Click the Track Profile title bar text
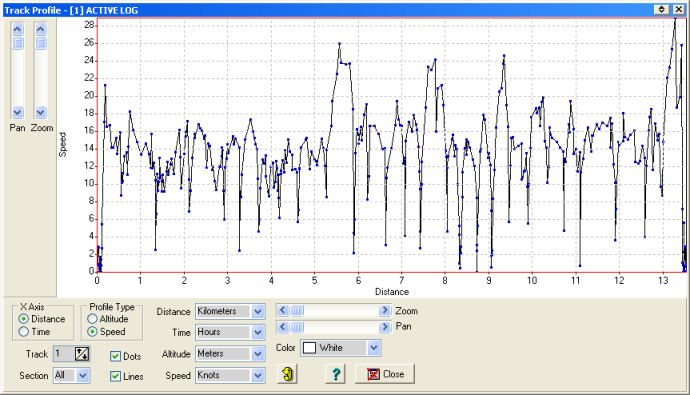 (71, 10)
